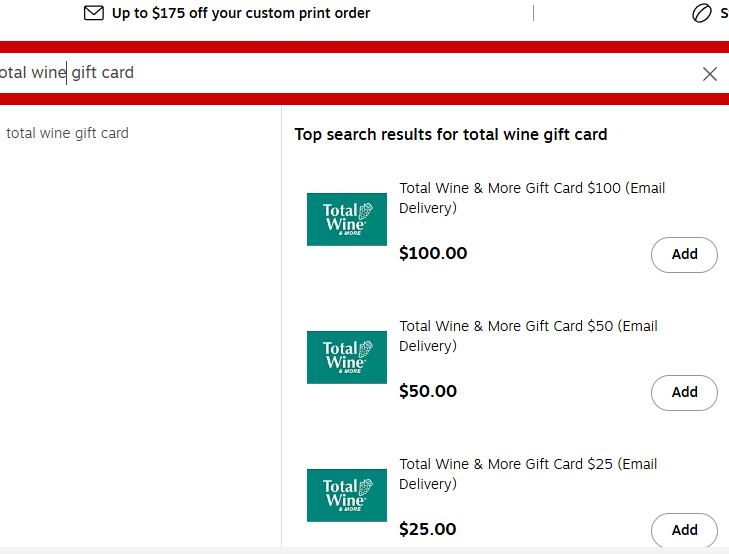Add the $100 Total Wine gift card

[684, 255]
